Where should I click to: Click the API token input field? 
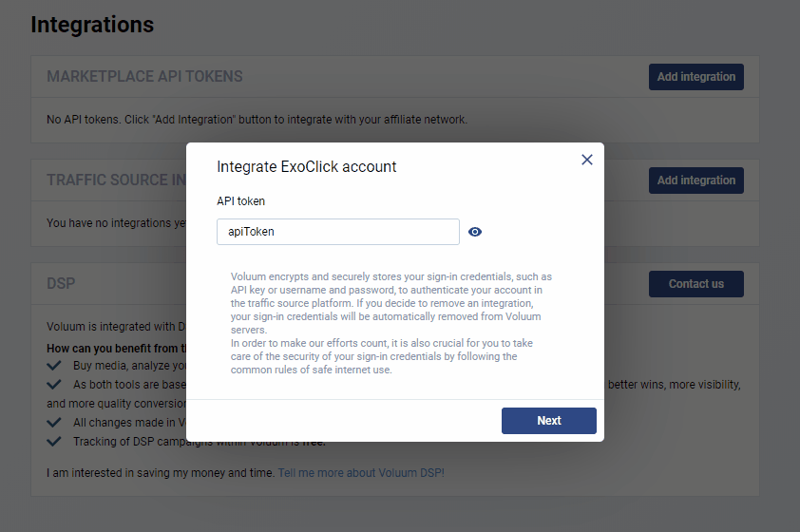(x=337, y=232)
